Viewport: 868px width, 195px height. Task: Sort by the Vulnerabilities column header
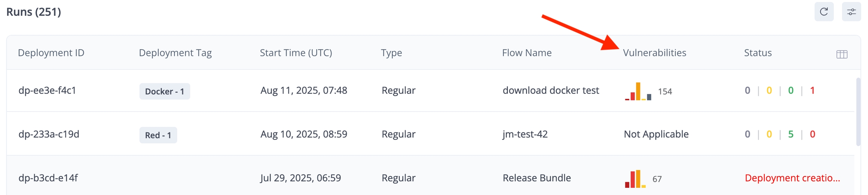point(654,53)
